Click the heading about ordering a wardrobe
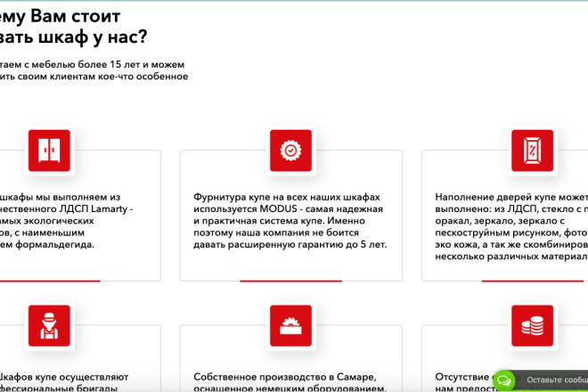This screenshot has height=392, width=588. [x=73, y=27]
